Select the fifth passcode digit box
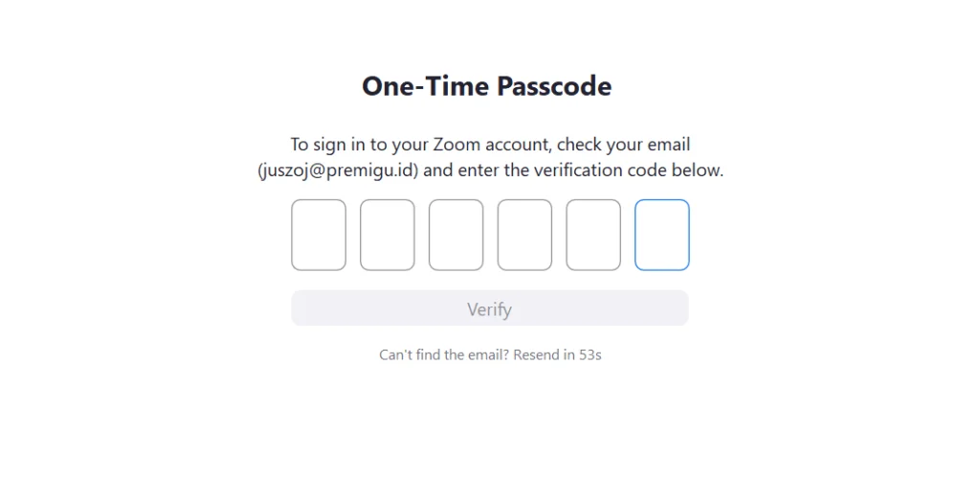This screenshot has width=980, height=501. 593,235
